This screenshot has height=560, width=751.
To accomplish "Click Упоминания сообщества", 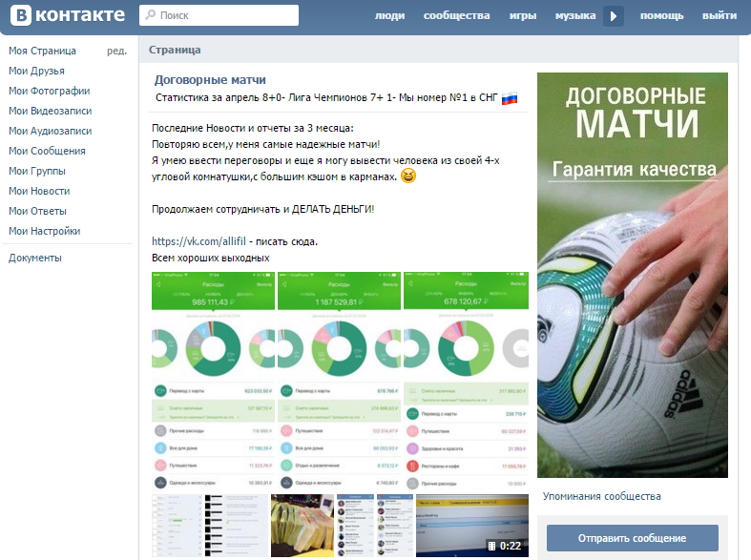I will (x=601, y=496).
